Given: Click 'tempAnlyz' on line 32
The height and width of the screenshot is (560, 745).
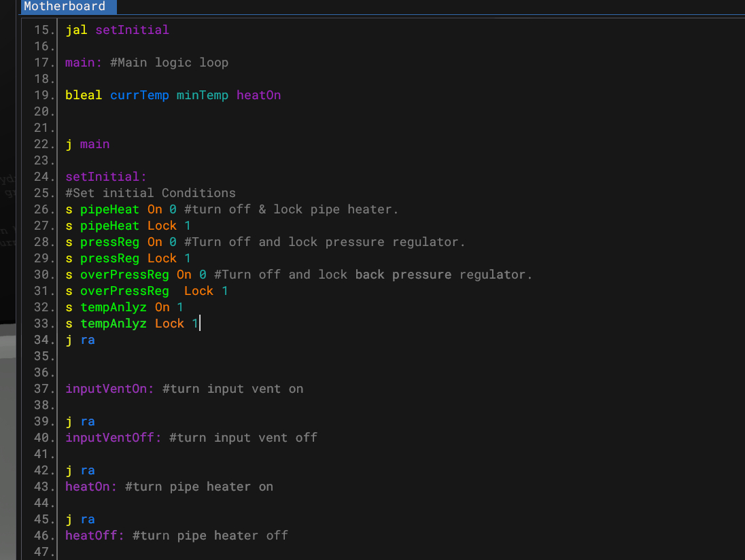Looking at the screenshot, I should coord(113,307).
